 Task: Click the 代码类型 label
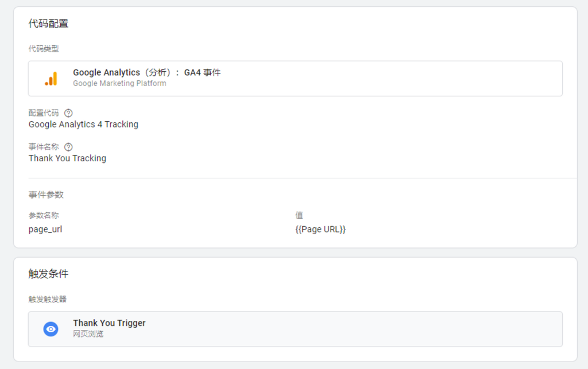[44, 49]
